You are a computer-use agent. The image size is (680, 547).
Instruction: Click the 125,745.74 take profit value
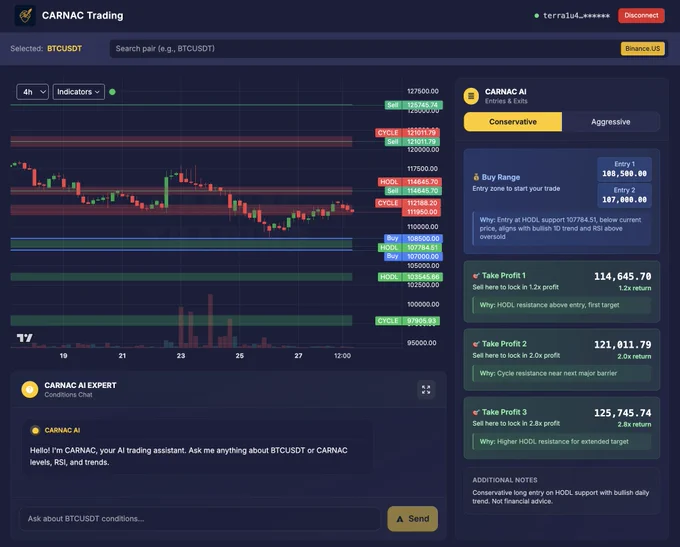click(622, 413)
